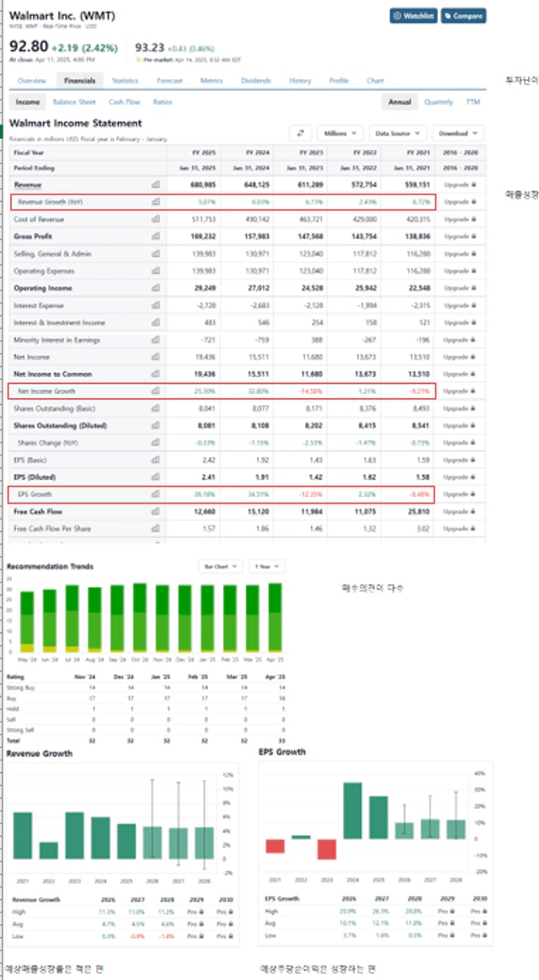Screen dimensions: 539x980
Task: Open chart icon for Operating Income row
Action: 155,288
